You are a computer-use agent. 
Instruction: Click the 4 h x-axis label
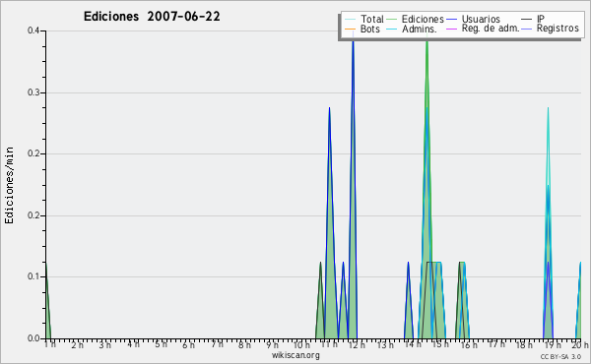133,344
